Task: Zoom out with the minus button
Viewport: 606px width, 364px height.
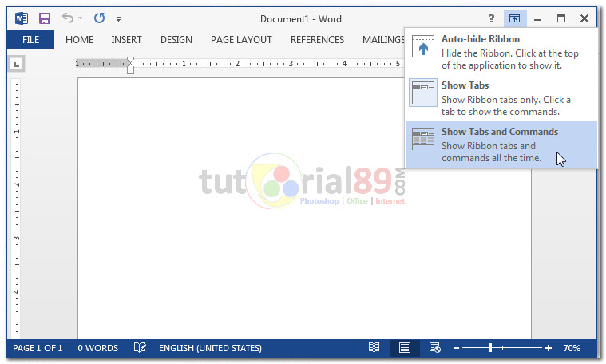Action: (457, 348)
